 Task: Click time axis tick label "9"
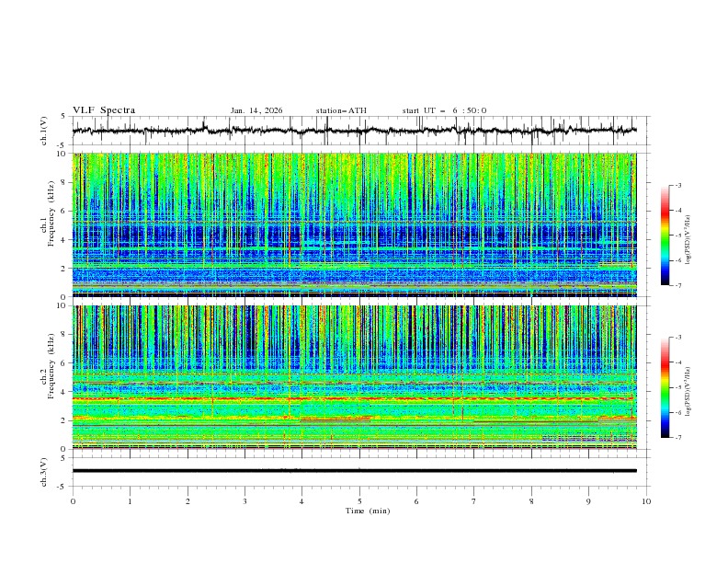[588, 501]
